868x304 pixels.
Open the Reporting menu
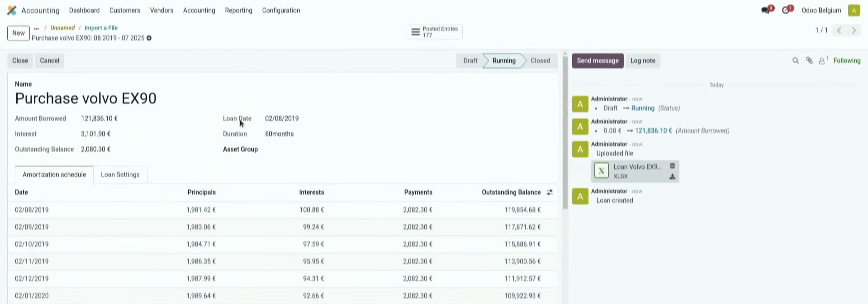coord(238,10)
